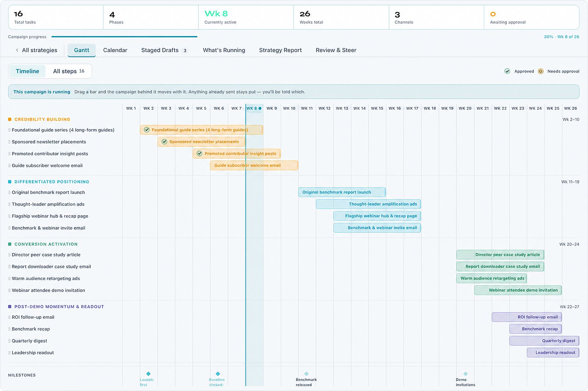Screen dimensions: 588x391
Task: Select the Flagship webinar hub & recap page bar
Action: [x=377, y=216]
